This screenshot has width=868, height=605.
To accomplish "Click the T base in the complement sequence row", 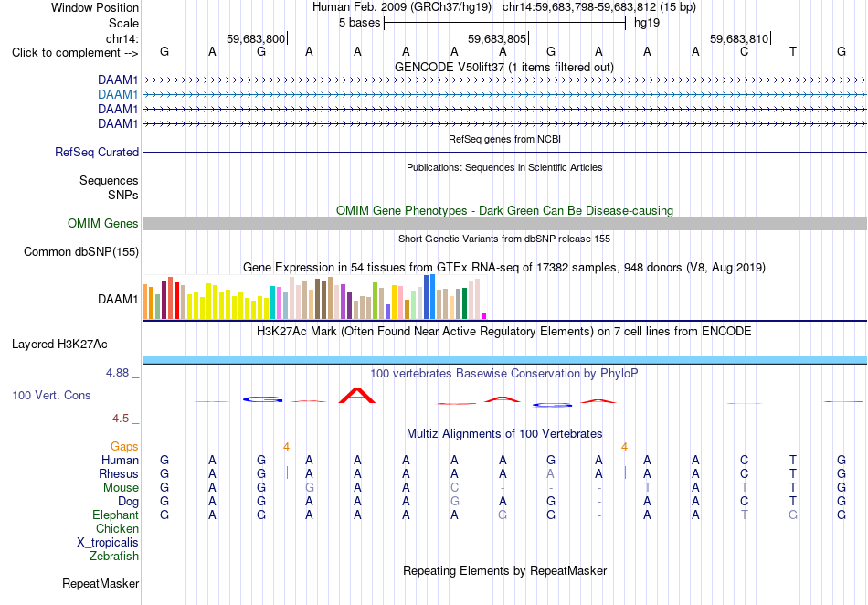I will point(793,52).
